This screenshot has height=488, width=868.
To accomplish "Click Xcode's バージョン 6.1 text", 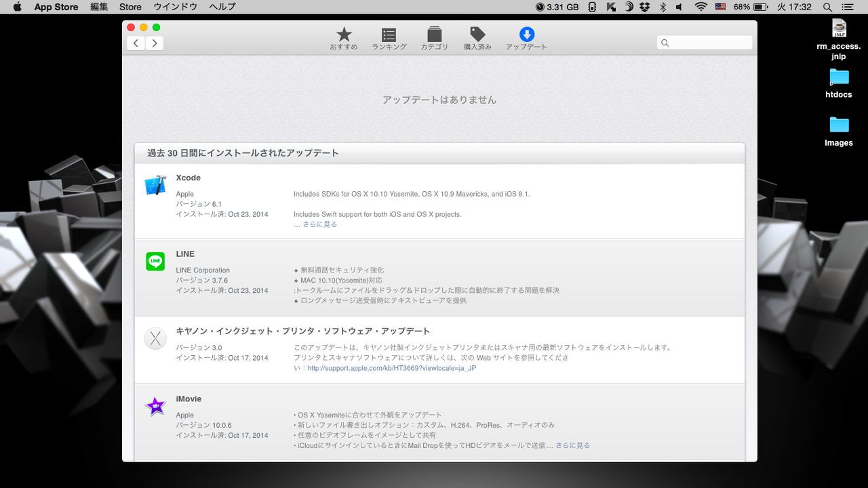I will pyautogui.click(x=199, y=204).
